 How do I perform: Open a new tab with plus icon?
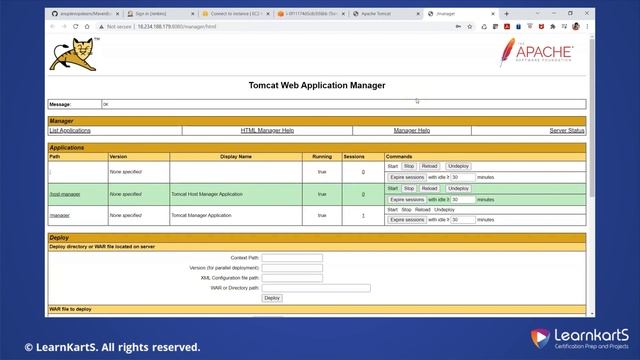click(x=507, y=13)
